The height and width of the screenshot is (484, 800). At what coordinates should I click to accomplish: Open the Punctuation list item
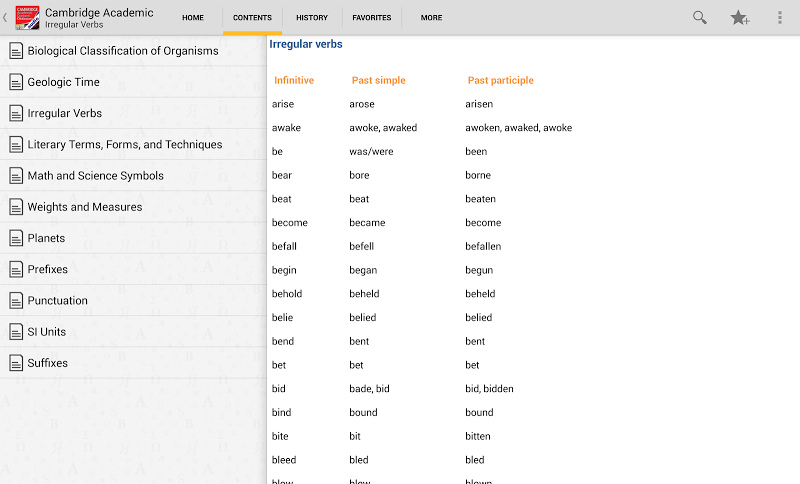click(57, 301)
